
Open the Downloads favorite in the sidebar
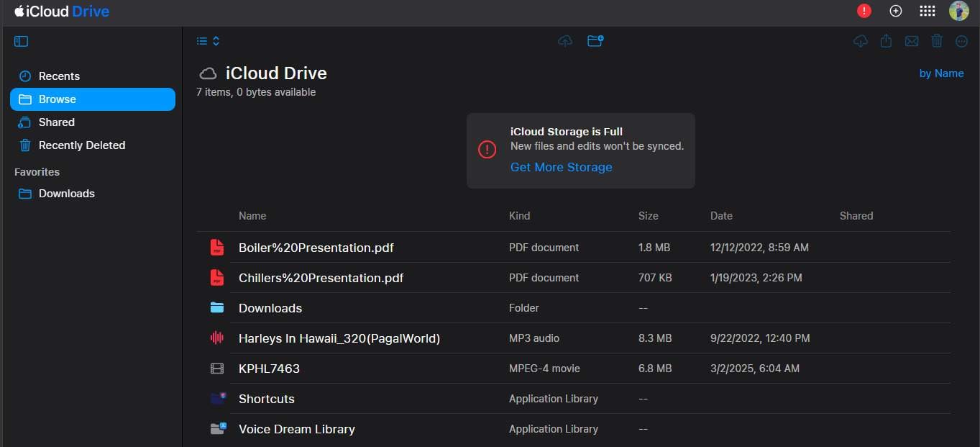coord(93,194)
